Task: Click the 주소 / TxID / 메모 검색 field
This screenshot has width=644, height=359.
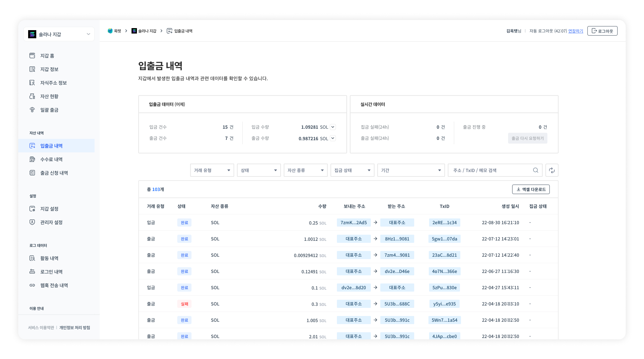Action: pos(495,170)
